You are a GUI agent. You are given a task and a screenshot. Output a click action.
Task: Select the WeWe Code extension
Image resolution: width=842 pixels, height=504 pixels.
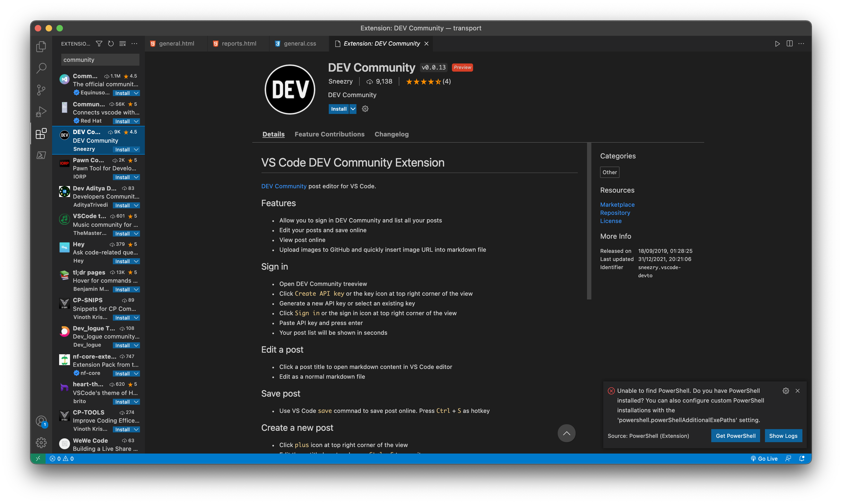click(98, 444)
